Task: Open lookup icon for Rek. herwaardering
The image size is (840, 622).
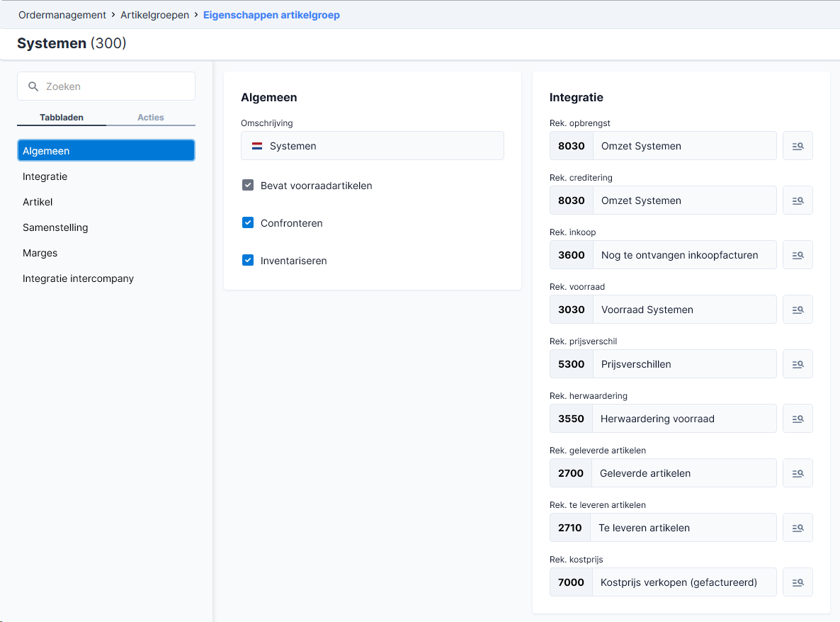Action: pyautogui.click(x=797, y=419)
